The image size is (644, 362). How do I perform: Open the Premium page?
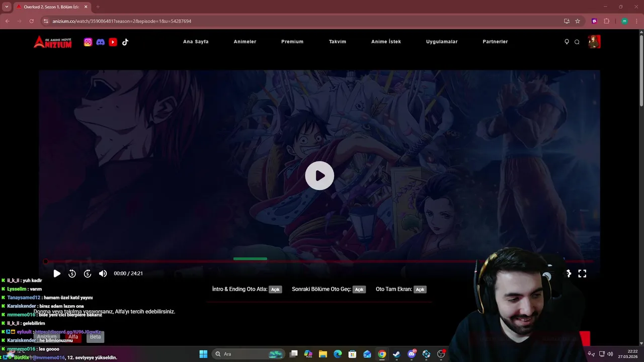pyautogui.click(x=292, y=42)
